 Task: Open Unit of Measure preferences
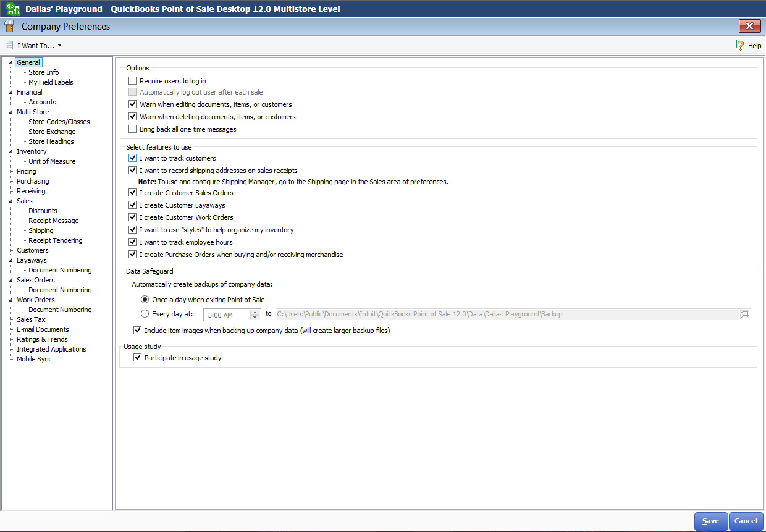(52, 161)
